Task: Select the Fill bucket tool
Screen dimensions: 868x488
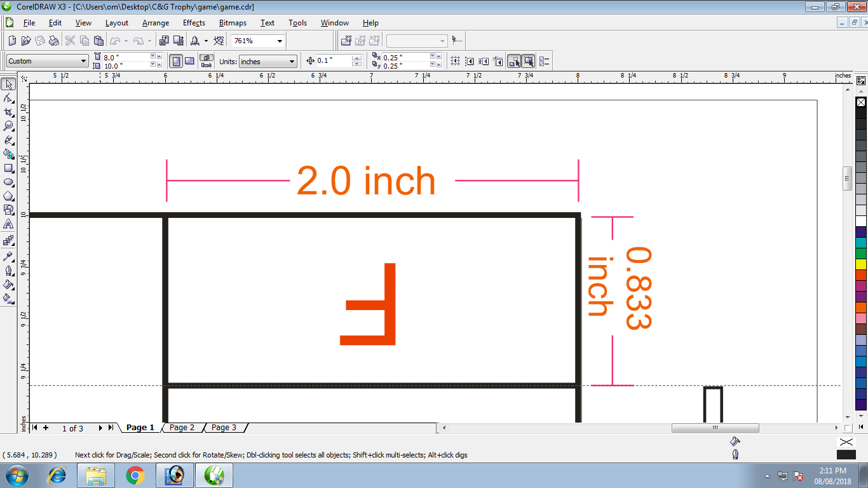Action: point(8,285)
